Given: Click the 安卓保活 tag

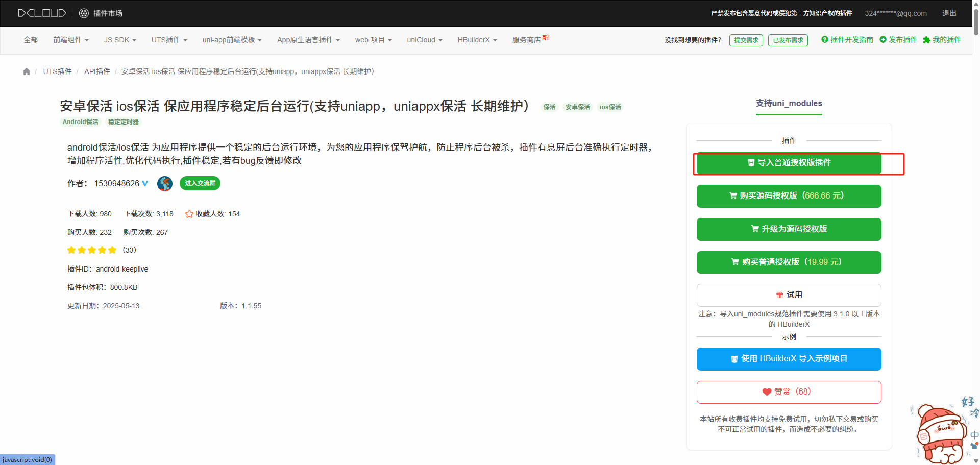Looking at the screenshot, I should click(578, 107).
